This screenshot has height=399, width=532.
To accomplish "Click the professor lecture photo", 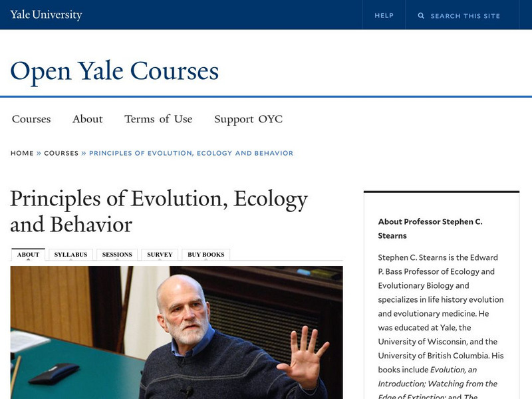I will [x=176, y=332].
